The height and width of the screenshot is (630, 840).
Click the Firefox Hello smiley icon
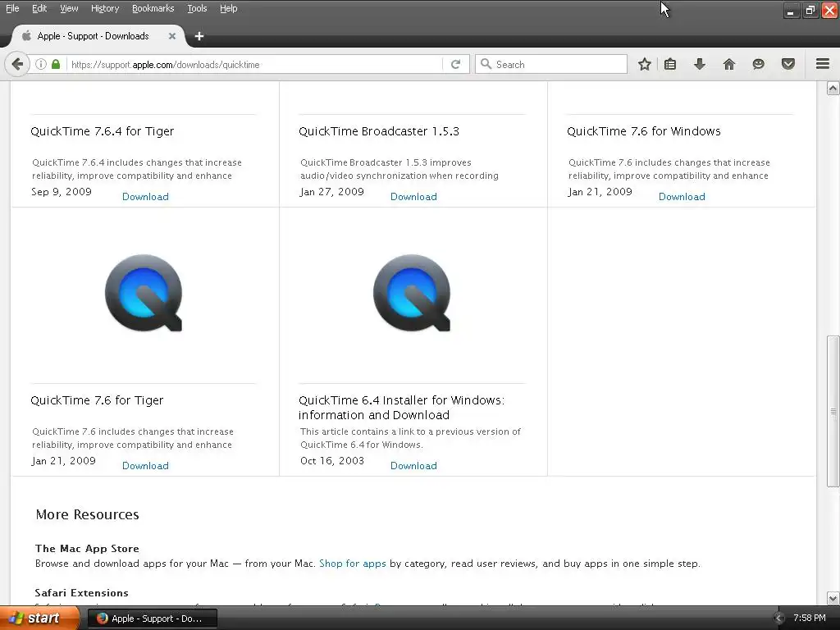click(758, 64)
